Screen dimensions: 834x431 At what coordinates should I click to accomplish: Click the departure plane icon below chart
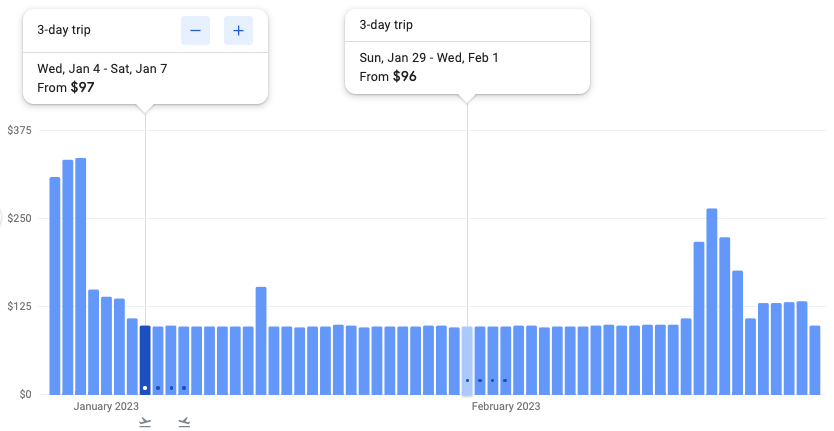pyautogui.click(x=146, y=422)
